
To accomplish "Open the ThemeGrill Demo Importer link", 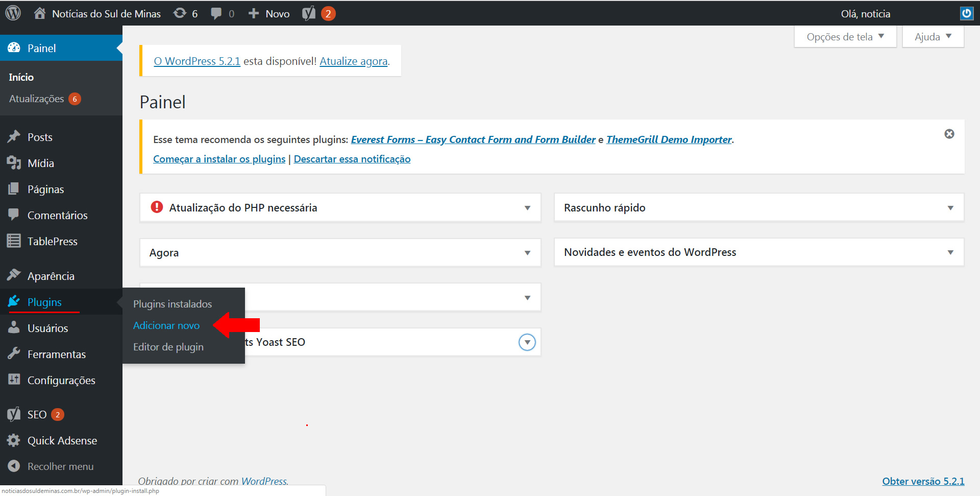I will [669, 139].
